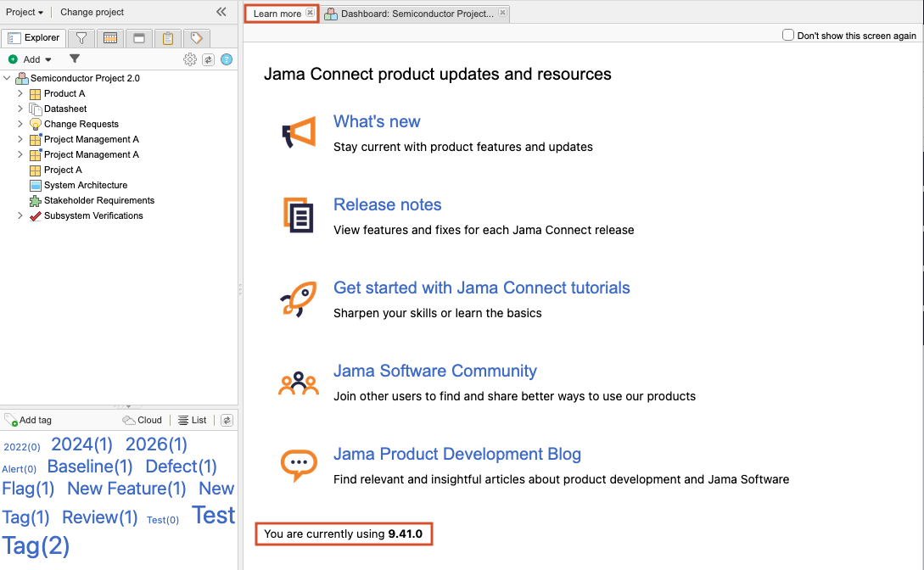
Task: Expand second Project Management A node
Action: tap(20, 154)
